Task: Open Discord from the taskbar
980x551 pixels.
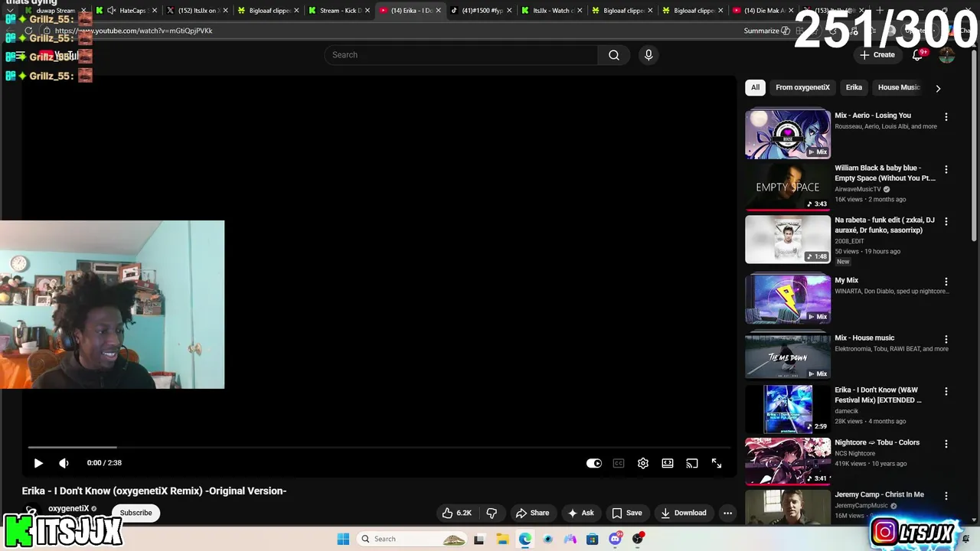Action: coord(615,539)
